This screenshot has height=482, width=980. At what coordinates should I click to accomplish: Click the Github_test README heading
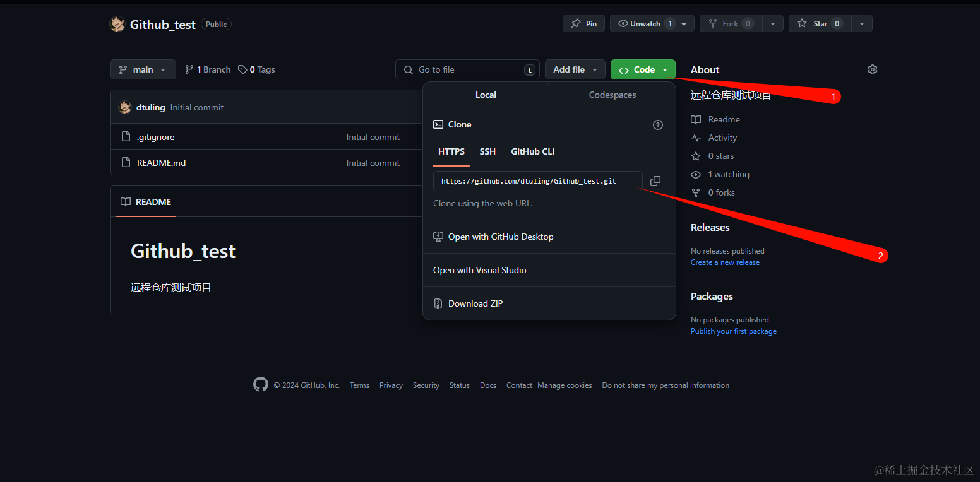pos(183,251)
